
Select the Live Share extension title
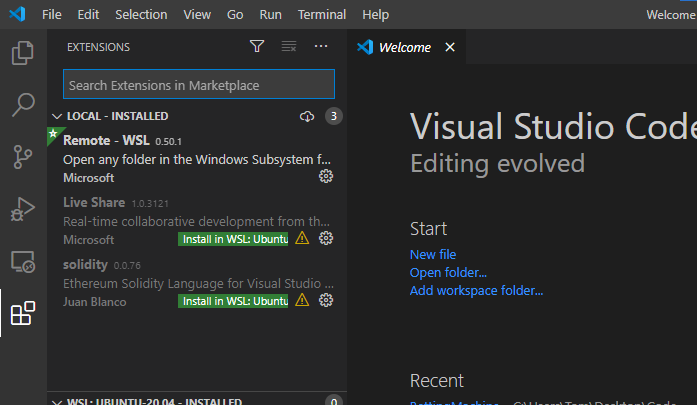click(x=94, y=202)
